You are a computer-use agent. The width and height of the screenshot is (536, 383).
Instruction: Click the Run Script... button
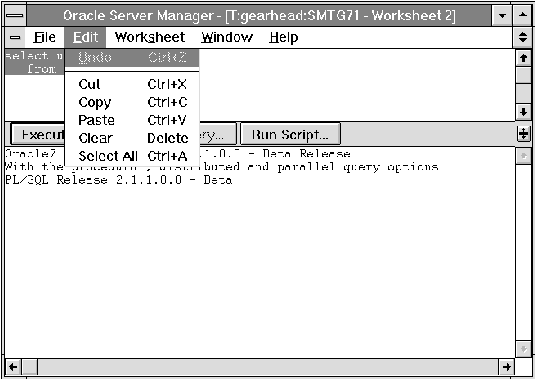(290, 134)
